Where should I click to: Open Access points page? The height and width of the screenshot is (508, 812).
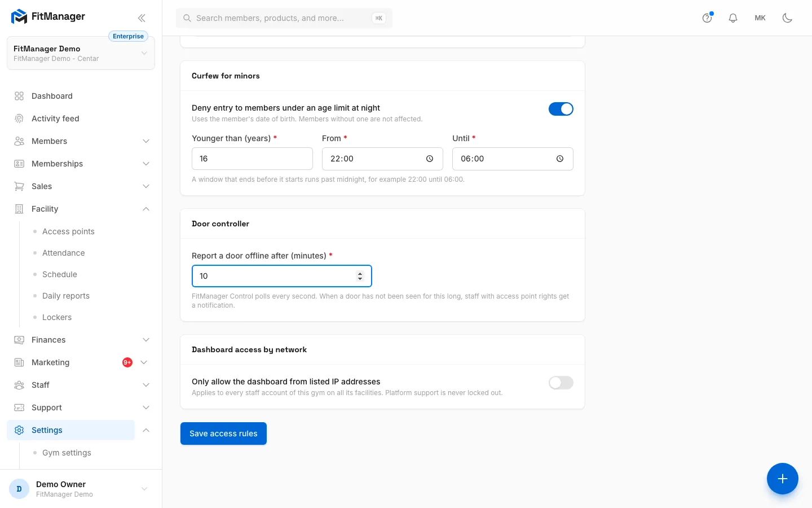tap(68, 231)
